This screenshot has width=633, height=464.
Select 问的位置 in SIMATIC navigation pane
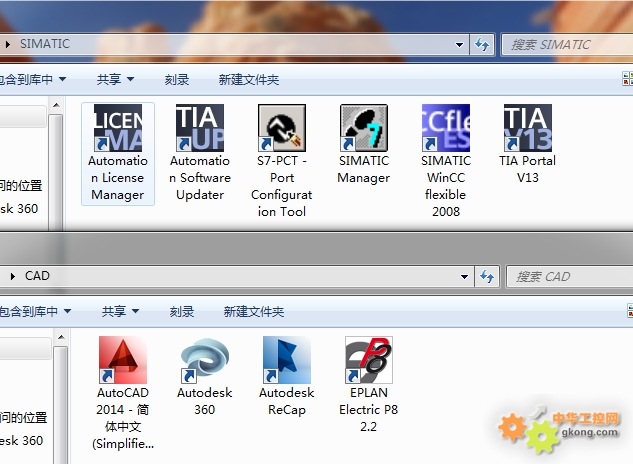click(21, 186)
